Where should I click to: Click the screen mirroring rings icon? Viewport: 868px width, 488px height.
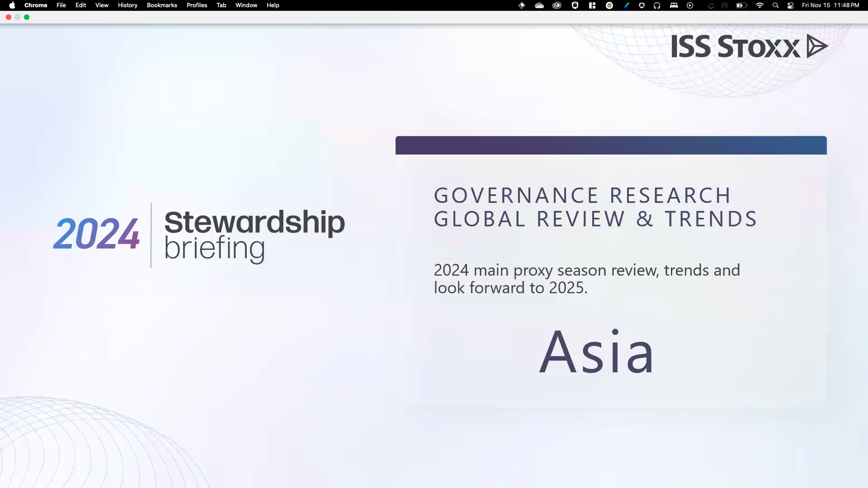coord(724,5)
